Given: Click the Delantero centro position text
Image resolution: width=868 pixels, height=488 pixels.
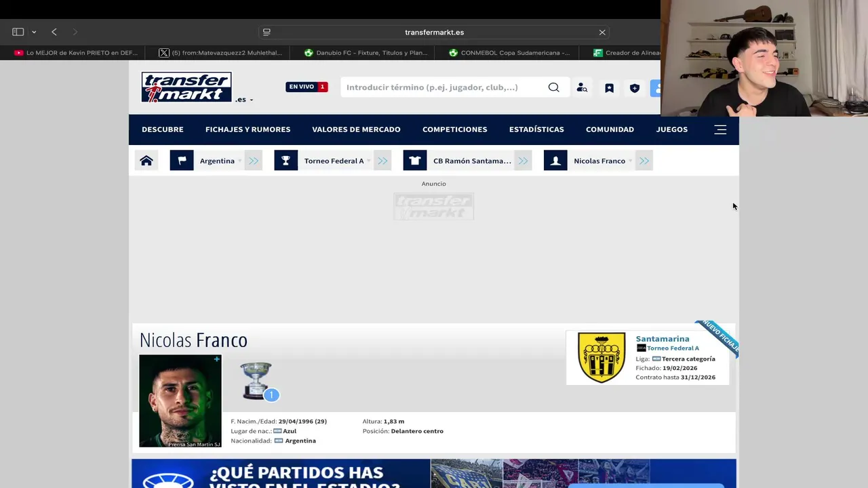Looking at the screenshot, I should tap(417, 431).
